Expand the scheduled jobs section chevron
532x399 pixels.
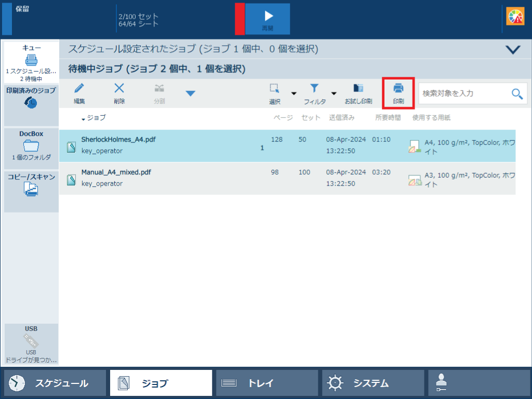tap(513, 49)
